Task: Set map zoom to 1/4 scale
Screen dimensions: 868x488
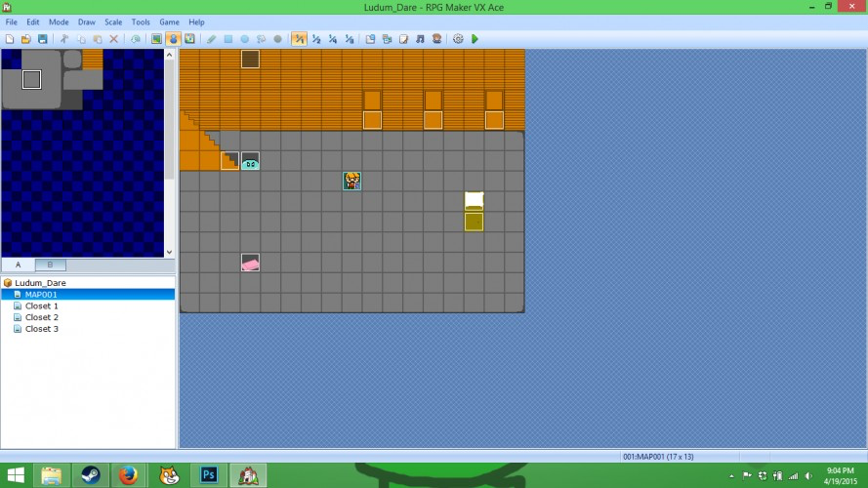Action: point(333,39)
